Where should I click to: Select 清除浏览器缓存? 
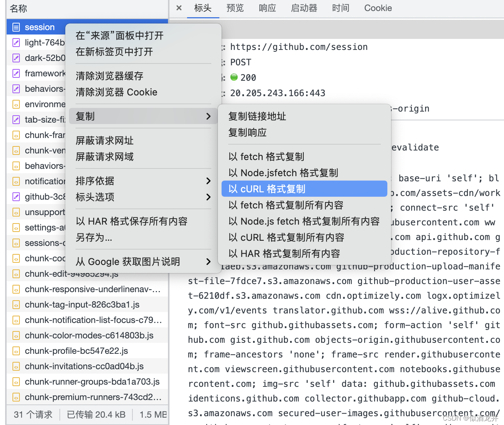pyautogui.click(x=143, y=76)
